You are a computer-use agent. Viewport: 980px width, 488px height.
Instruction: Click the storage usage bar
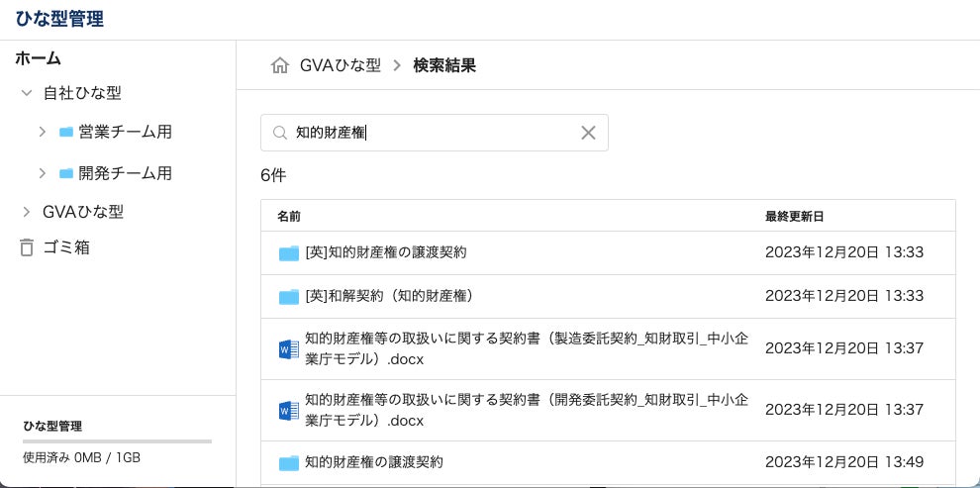coord(117,441)
